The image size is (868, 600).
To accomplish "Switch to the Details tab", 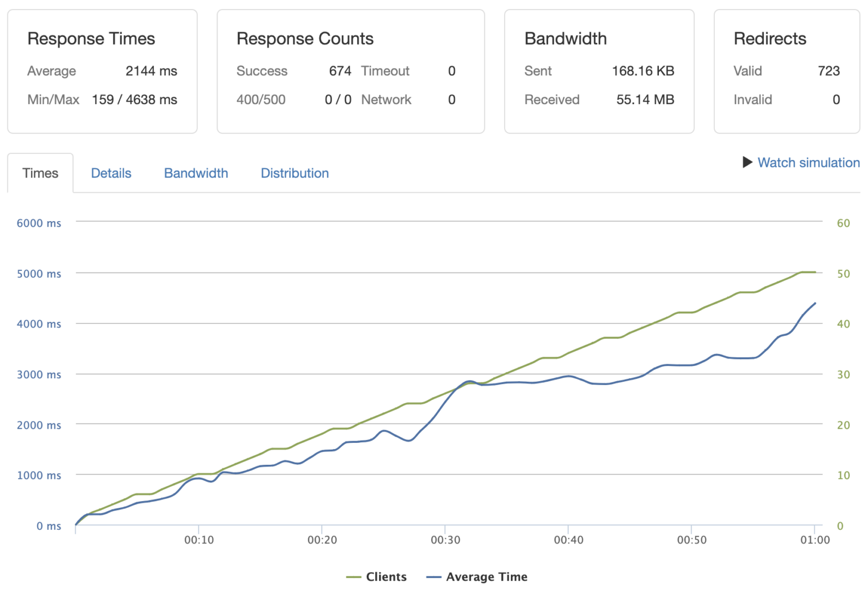I will [111, 173].
